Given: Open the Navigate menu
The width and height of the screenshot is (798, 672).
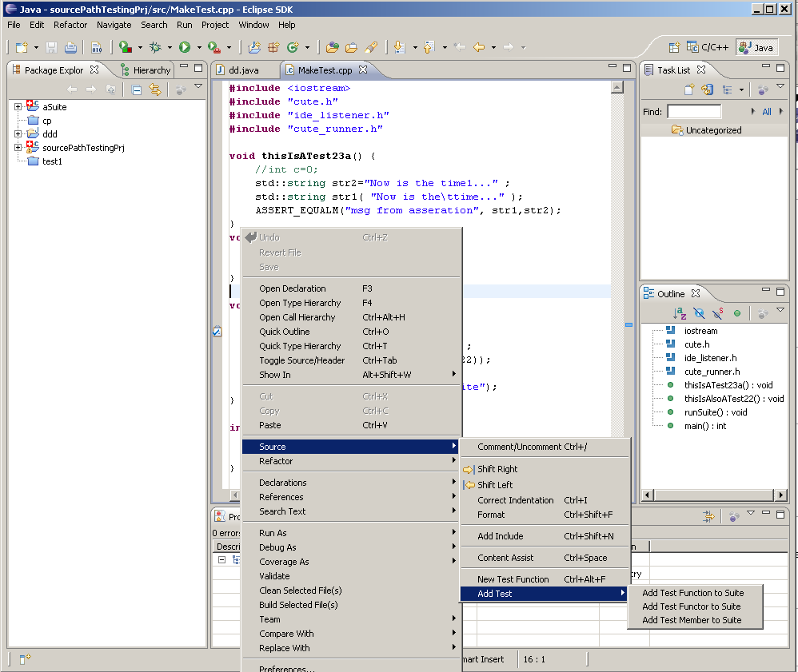Looking at the screenshot, I should (114, 25).
